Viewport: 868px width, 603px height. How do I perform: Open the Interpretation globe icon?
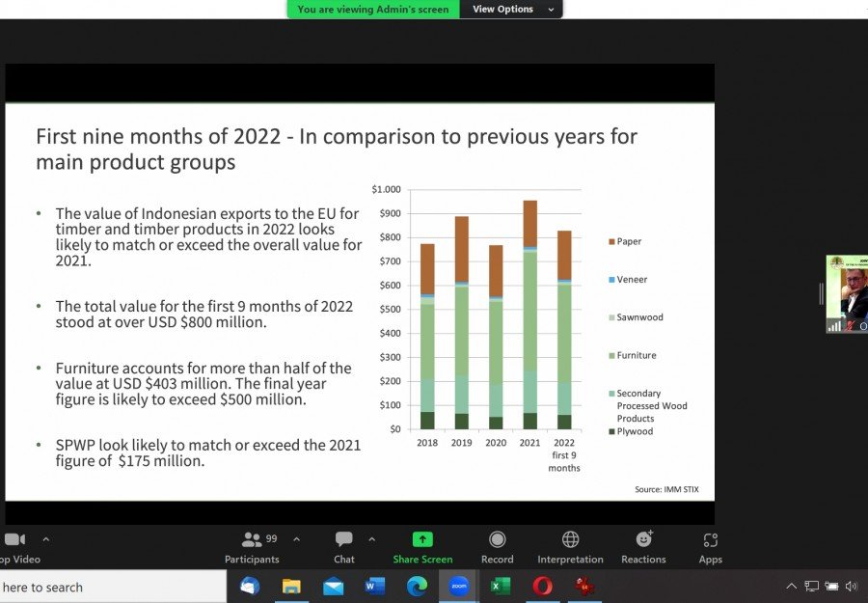tap(570, 545)
